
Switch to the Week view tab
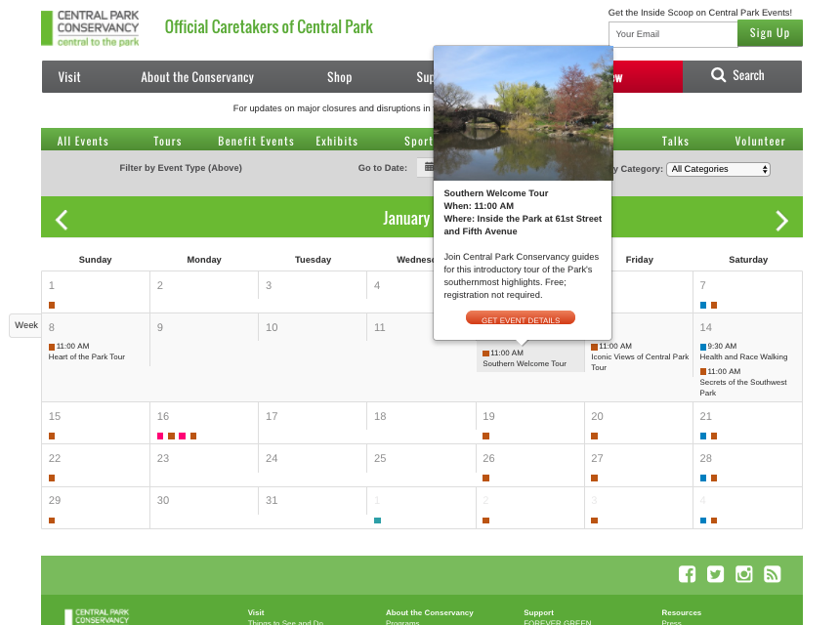(25, 325)
